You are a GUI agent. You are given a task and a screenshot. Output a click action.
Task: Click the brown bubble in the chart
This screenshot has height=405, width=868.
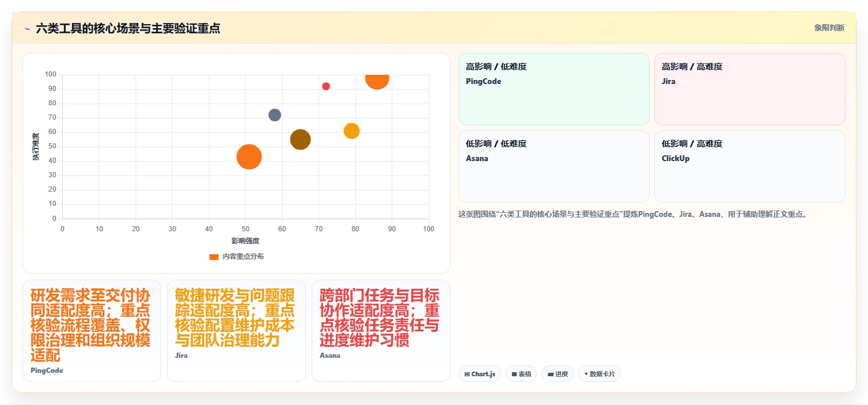(x=300, y=139)
